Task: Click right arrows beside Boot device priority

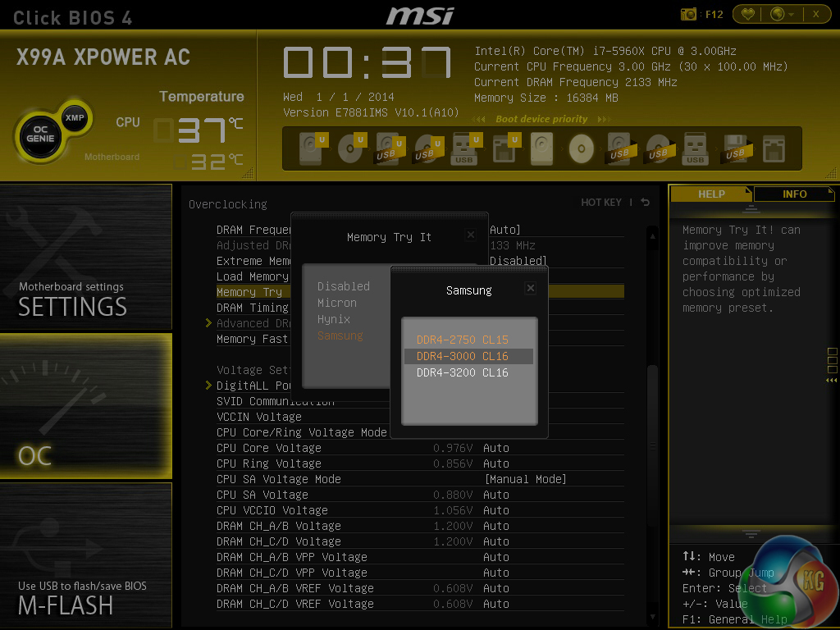Action: 604,119
